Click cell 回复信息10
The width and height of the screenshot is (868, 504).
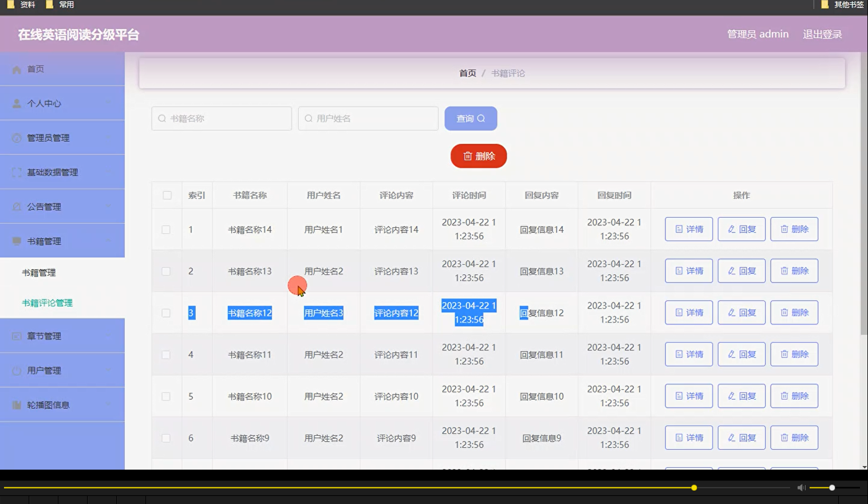pos(542,396)
